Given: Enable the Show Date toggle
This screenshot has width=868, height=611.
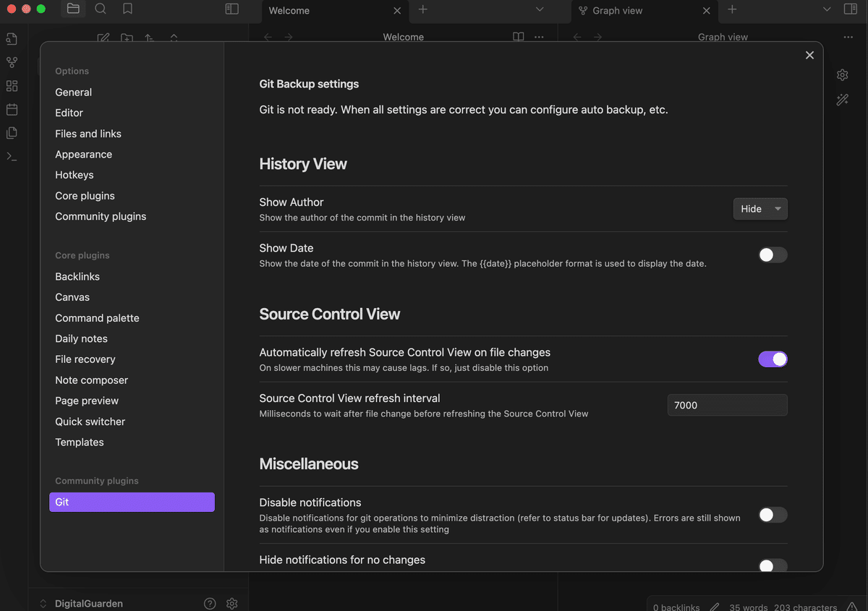Looking at the screenshot, I should (x=772, y=255).
